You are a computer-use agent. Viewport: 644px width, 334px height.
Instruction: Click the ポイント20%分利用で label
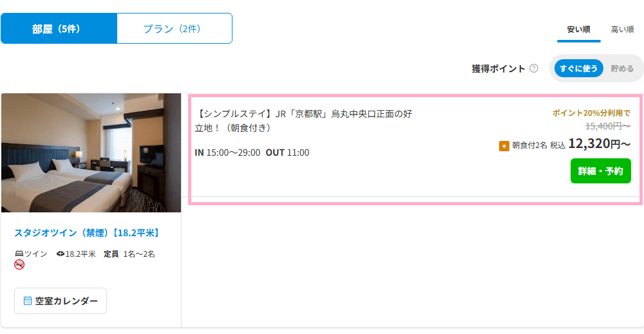coord(591,113)
